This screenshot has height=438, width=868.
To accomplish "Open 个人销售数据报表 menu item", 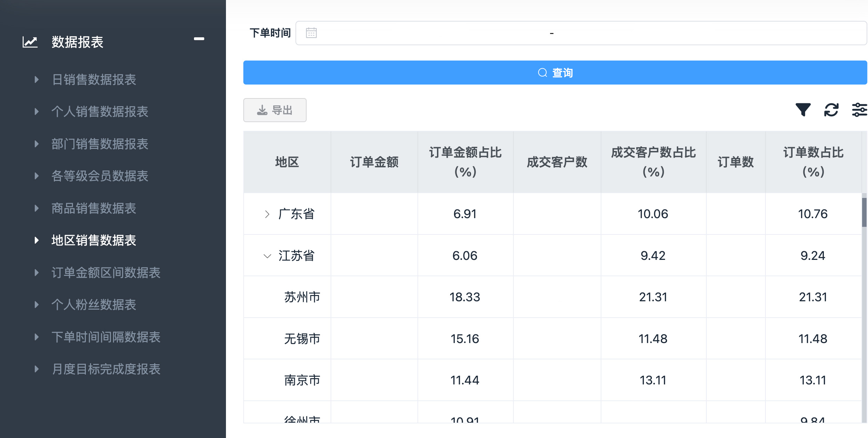I will pos(100,112).
